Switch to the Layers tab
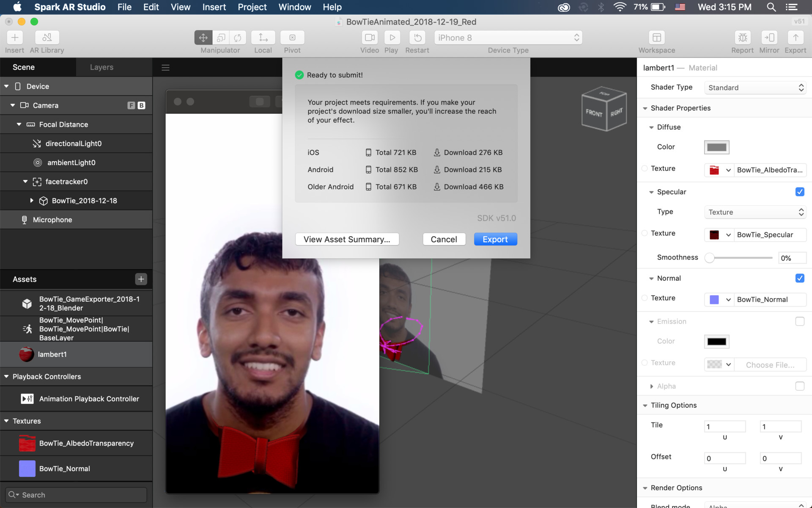The image size is (812, 508). 101,67
